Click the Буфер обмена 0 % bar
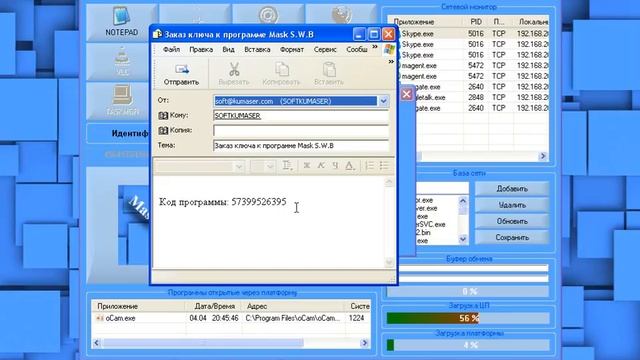The width and height of the screenshot is (640, 360). coord(468,291)
